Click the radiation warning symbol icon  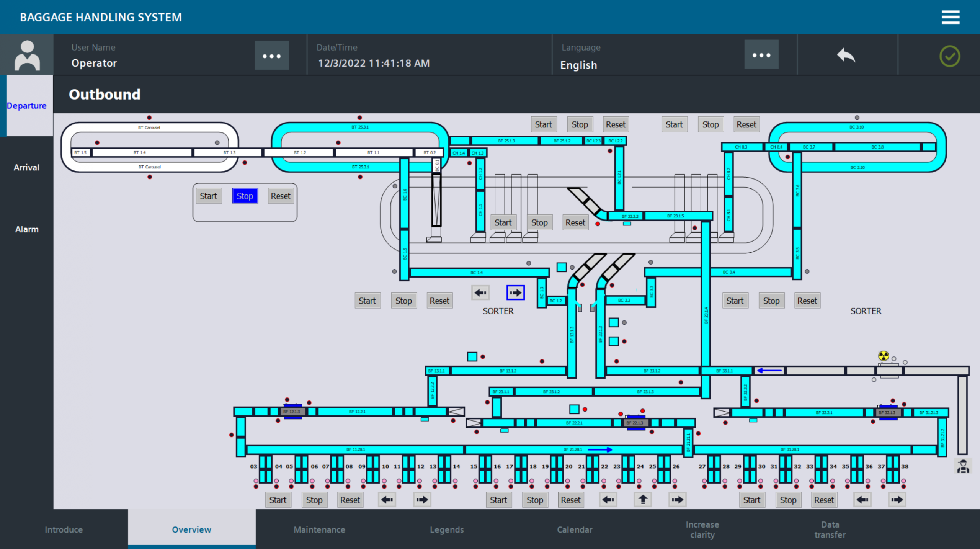pyautogui.click(x=884, y=356)
